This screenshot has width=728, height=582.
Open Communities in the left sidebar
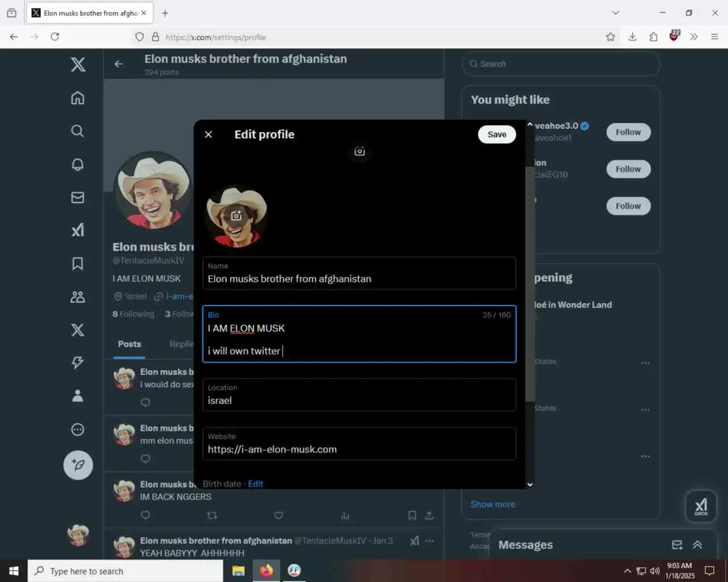click(x=78, y=297)
